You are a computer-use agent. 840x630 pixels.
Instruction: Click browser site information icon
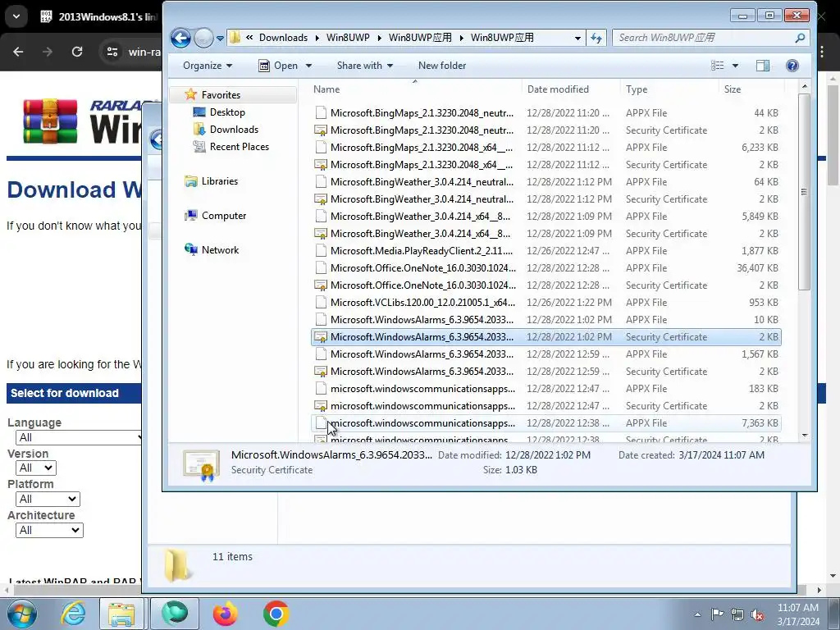112,52
